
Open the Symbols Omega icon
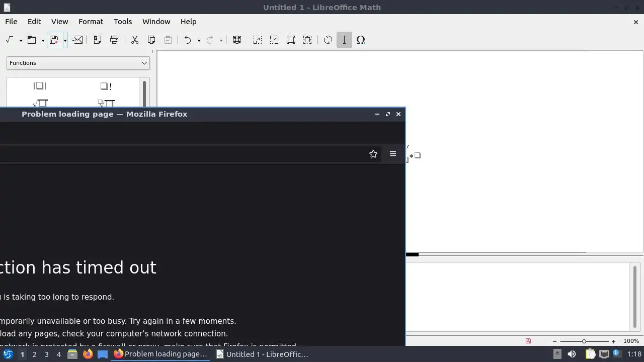[x=361, y=40]
